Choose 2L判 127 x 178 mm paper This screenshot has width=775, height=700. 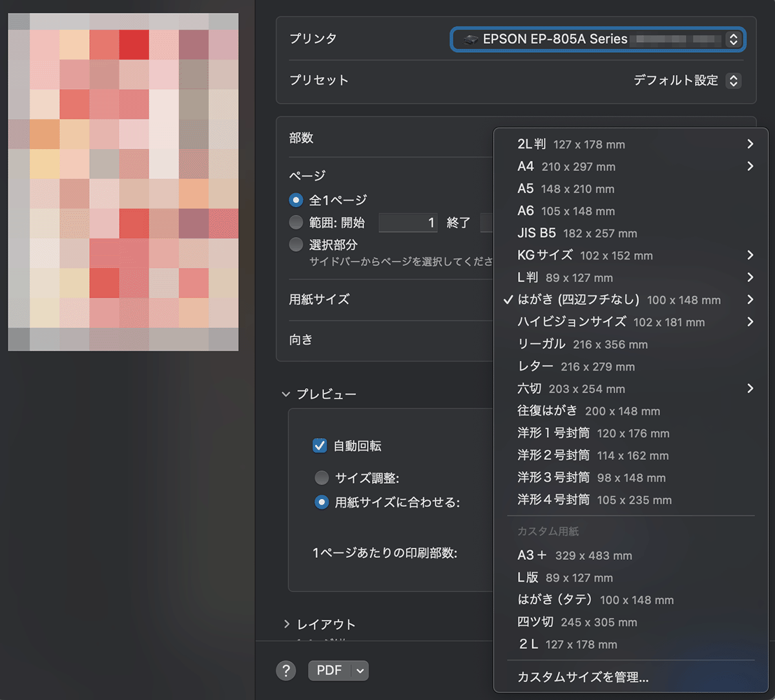coord(631,145)
